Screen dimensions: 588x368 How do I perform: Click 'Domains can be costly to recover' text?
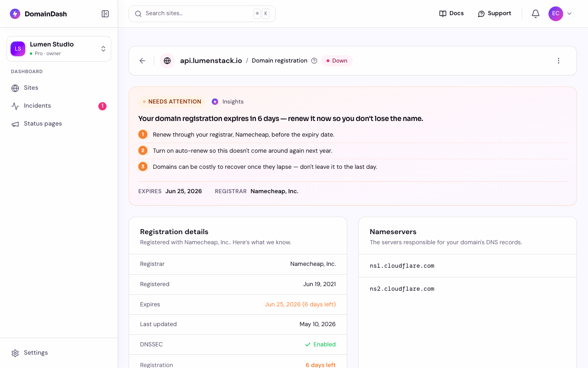click(265, 167)
